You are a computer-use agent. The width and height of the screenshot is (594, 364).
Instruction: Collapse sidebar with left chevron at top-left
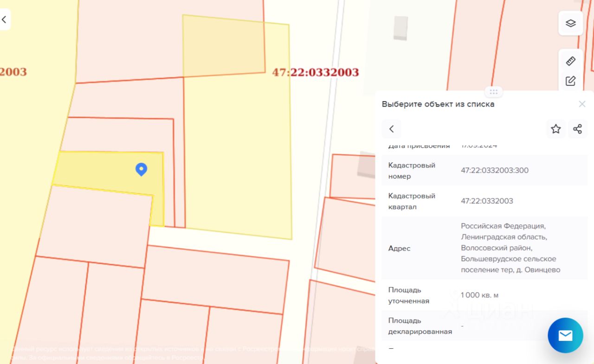[4, 19]
